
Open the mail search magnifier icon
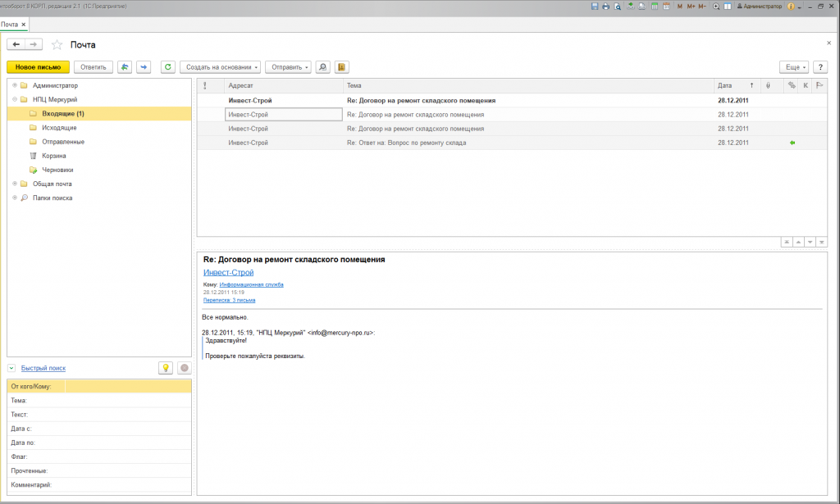pos(323,67)
